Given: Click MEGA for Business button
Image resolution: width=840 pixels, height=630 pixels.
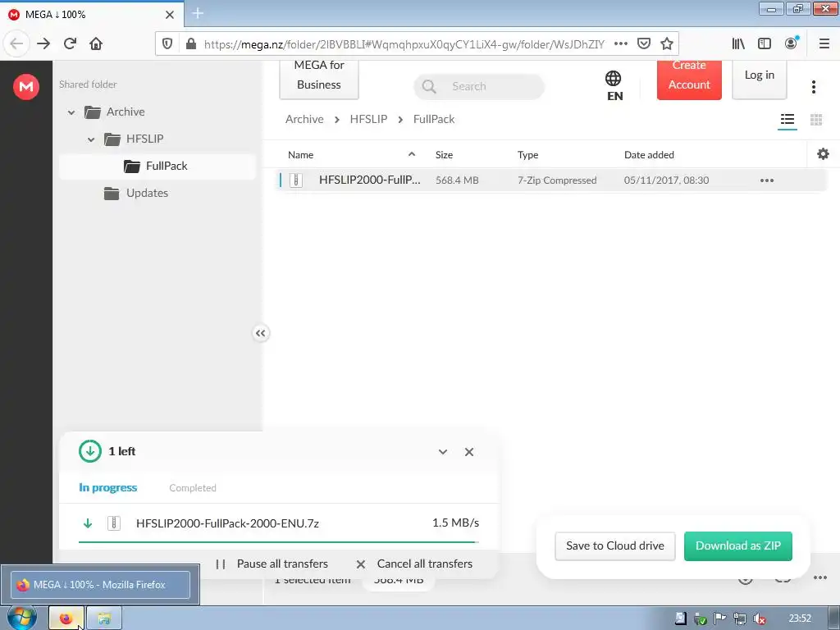Looking at the screenshot, I should coord(319,79).
